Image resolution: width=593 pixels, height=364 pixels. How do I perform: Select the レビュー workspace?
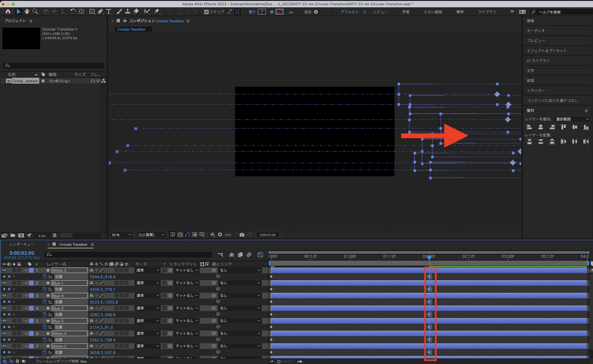point(380,12)
